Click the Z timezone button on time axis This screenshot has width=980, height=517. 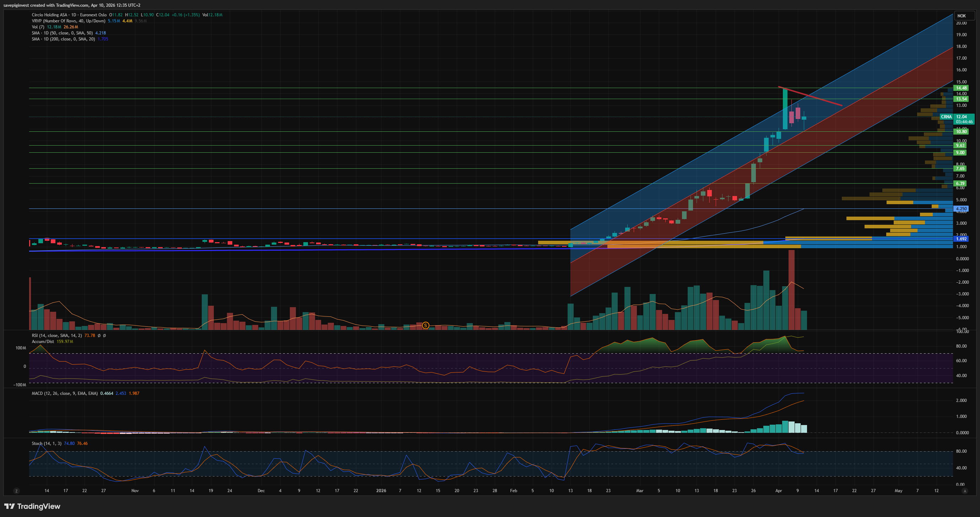point(16,491)
